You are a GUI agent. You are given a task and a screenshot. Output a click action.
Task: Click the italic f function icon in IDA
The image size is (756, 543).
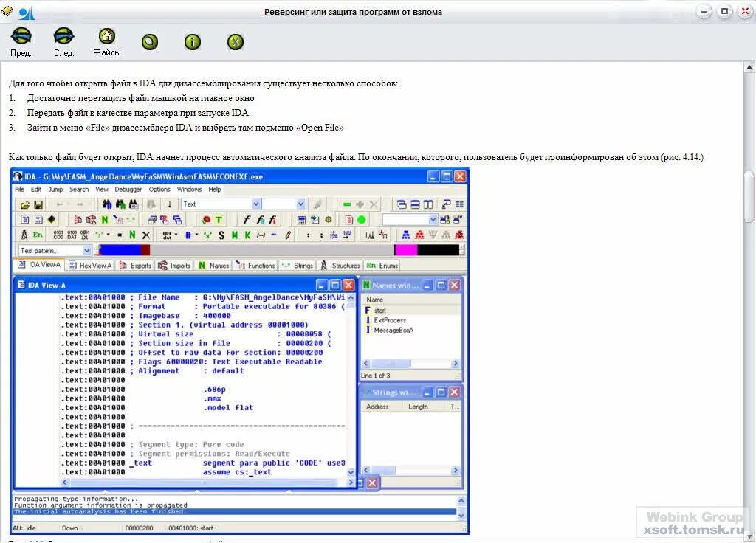click(x=247, y=220)
